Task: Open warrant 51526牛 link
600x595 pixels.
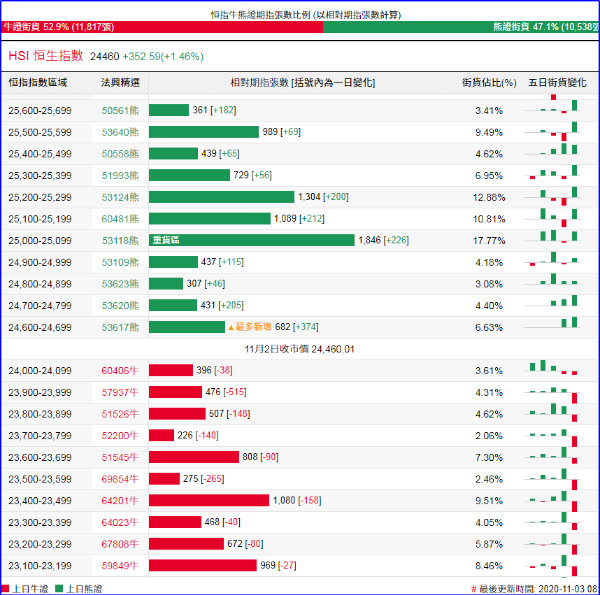Action: [119, 414]
